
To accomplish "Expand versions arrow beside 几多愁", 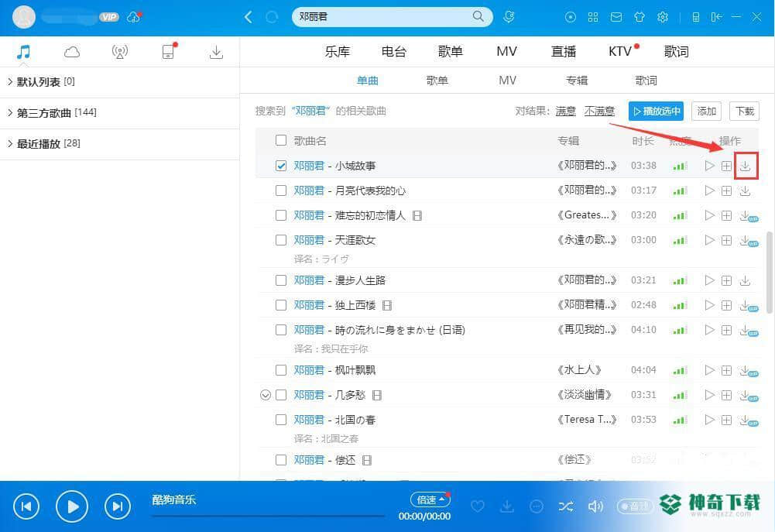I will (266, 395).
